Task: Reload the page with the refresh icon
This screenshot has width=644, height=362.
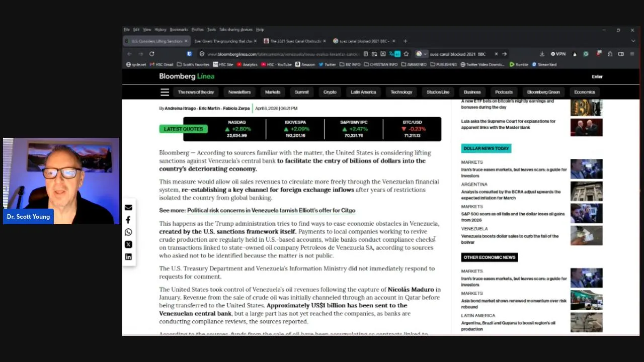Action: click(151, 54)
